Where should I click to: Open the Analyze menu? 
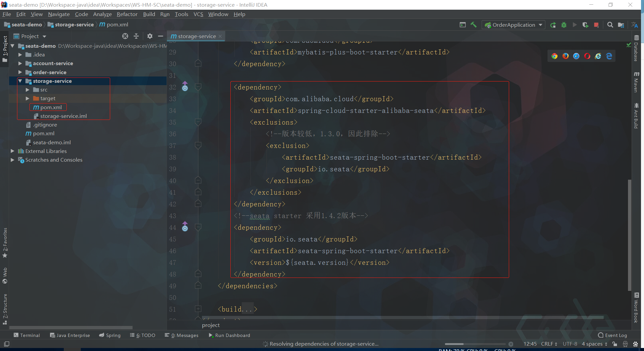pos(102,14)
